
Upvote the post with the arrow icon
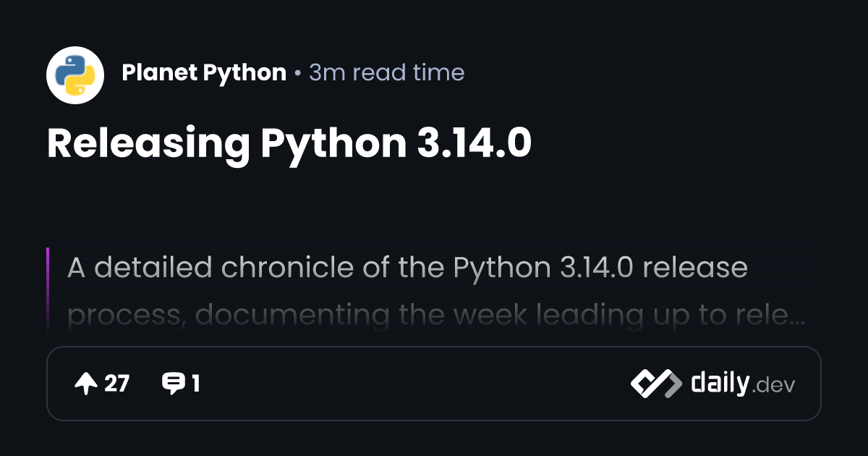click(86, 384)
